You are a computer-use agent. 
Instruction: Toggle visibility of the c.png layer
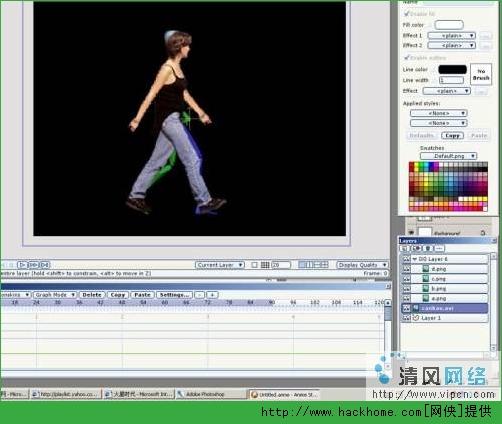pos(406,278)
